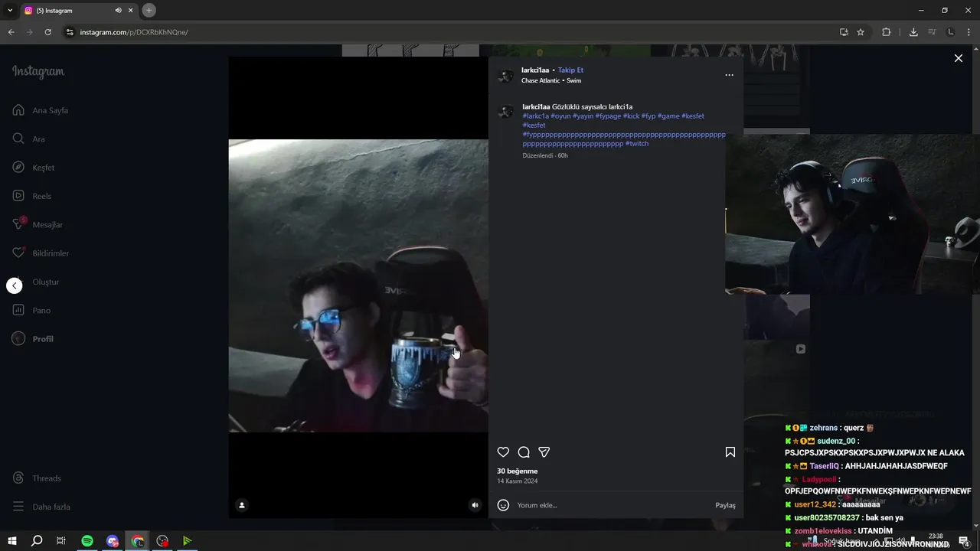Image resolution: width=980 pixels, height=551 pixels.
Task: Go to previous post with left arrow
Action: point(15,285)
